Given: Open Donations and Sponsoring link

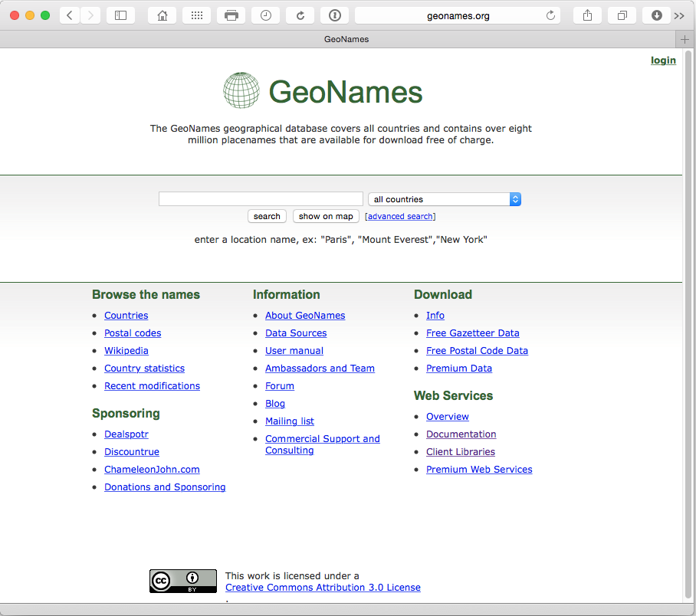Looking at the screenshot, I should coord(165,487).
